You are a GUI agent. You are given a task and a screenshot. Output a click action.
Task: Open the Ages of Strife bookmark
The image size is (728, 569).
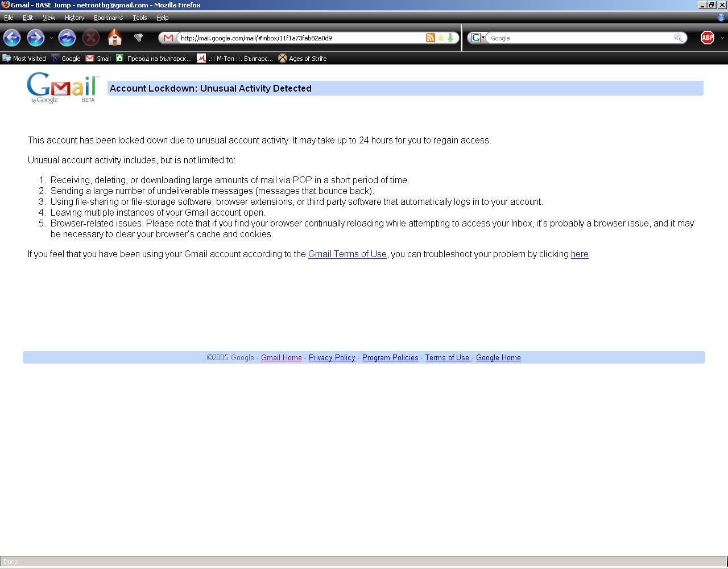302,58
